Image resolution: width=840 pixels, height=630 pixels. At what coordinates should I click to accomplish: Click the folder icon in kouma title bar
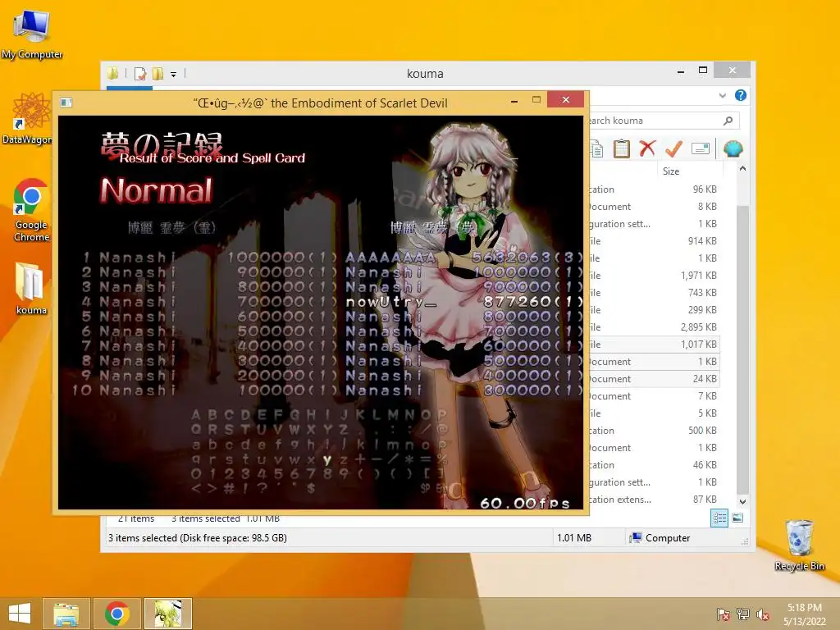[x=112, y=73]
